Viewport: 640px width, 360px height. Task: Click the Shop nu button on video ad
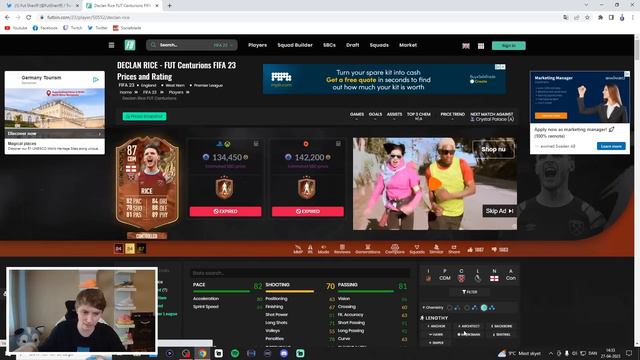(493, 149)
